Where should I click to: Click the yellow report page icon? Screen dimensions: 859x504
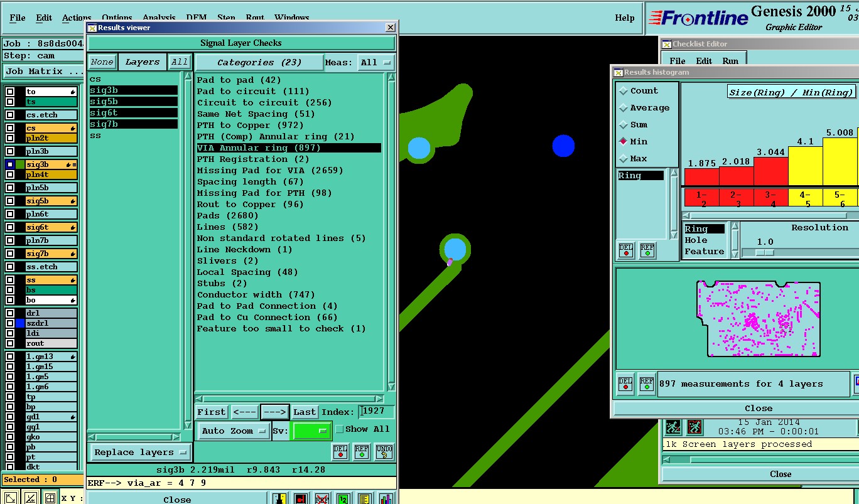(x=365, y=499)
